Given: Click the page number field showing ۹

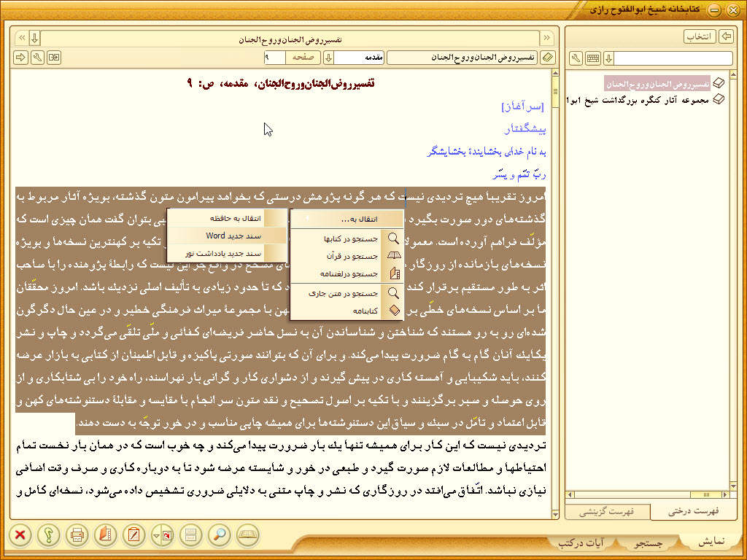Looking at the screenshot, I should pyautogui.click(x=275, y=58).
